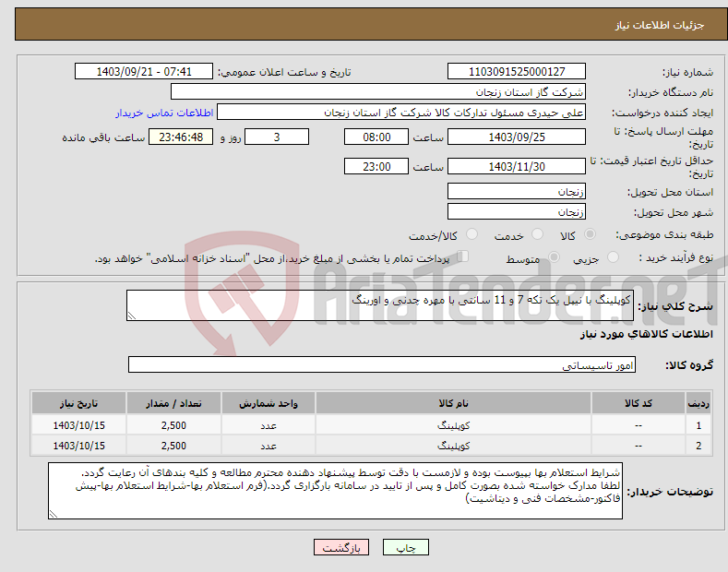
Task: Click unit عدد in row 1
Action: pyautogui.click(x=269, y=425)
